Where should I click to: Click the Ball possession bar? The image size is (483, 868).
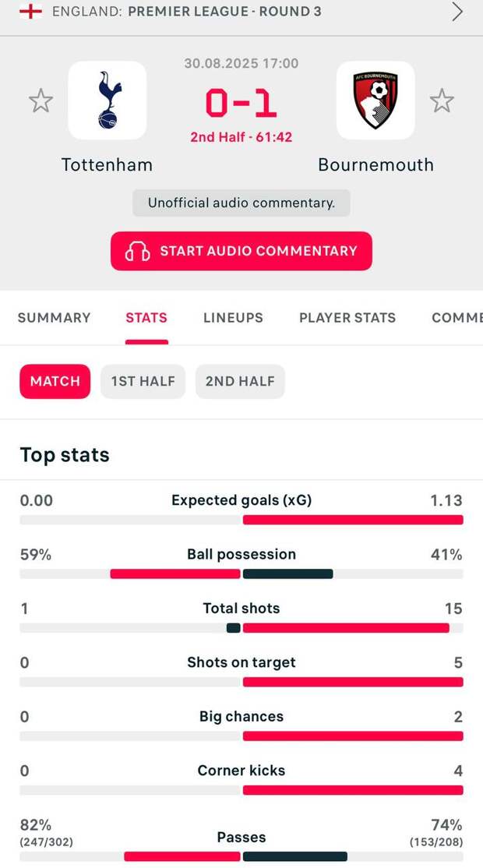241,574
